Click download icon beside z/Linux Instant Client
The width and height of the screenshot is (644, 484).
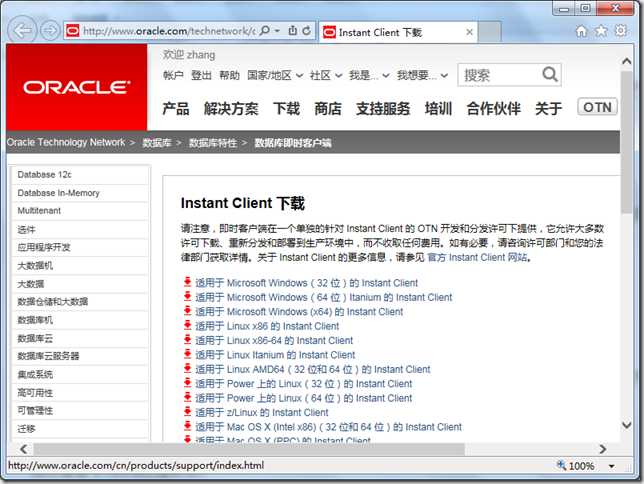pos(187,411)
